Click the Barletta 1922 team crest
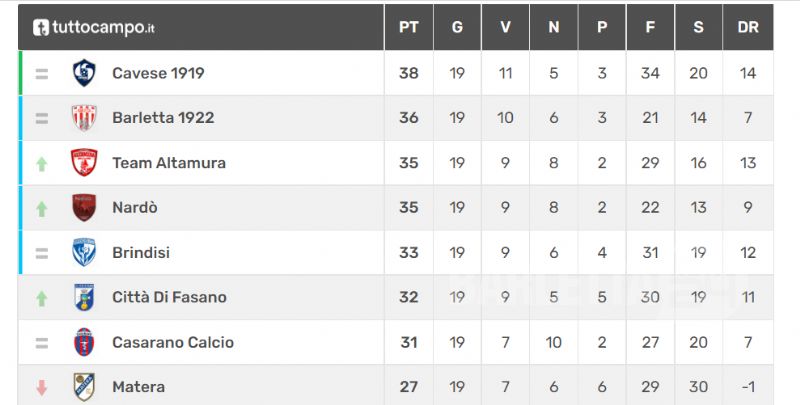 tap(84, 118)
